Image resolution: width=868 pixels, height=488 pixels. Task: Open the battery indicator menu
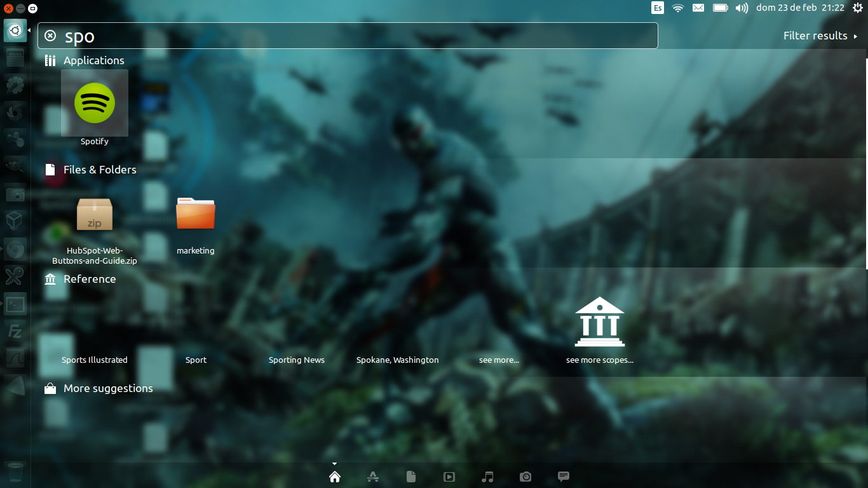[x=720, y=8]
